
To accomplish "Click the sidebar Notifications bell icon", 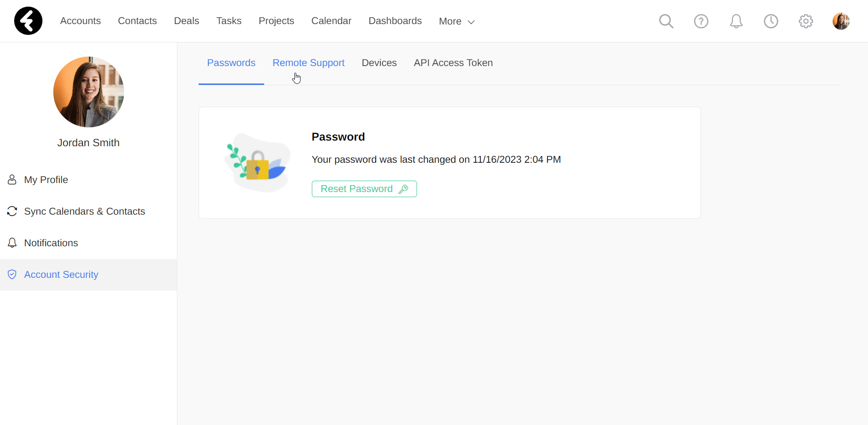I will click(12, 243).
